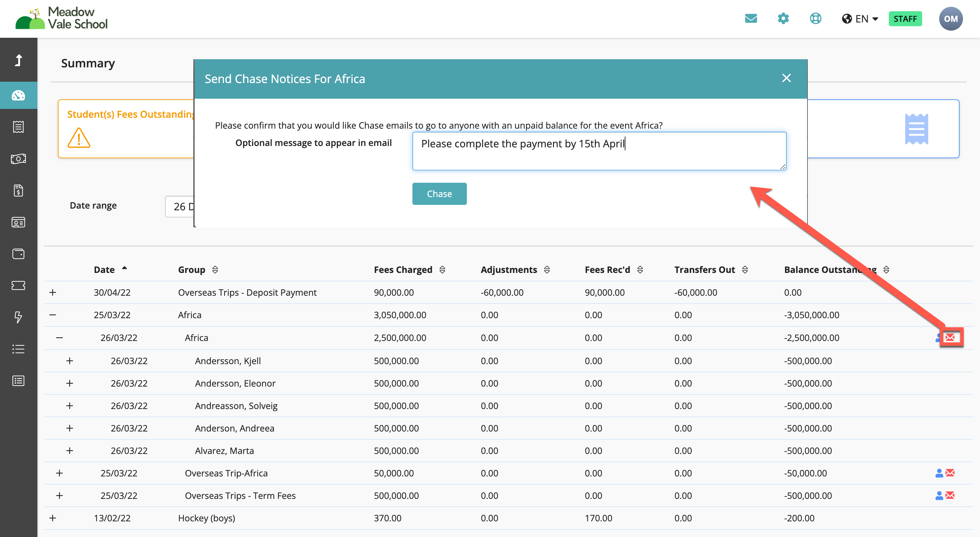The height and width of the screenshot is (537, 980).
Task: Expand the Overseas Trips - Deposit Payment row
Action: (x=53, y=292)
